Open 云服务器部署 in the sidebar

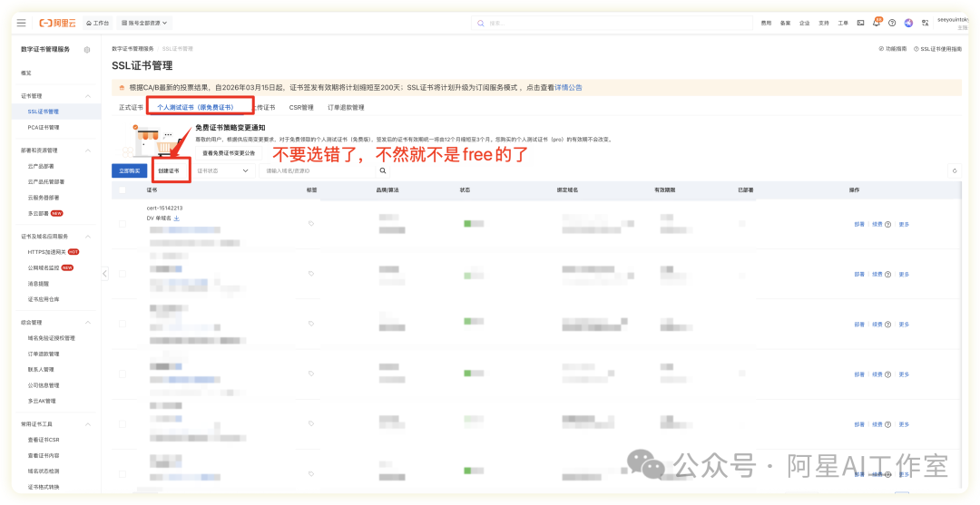pos(44,198)
